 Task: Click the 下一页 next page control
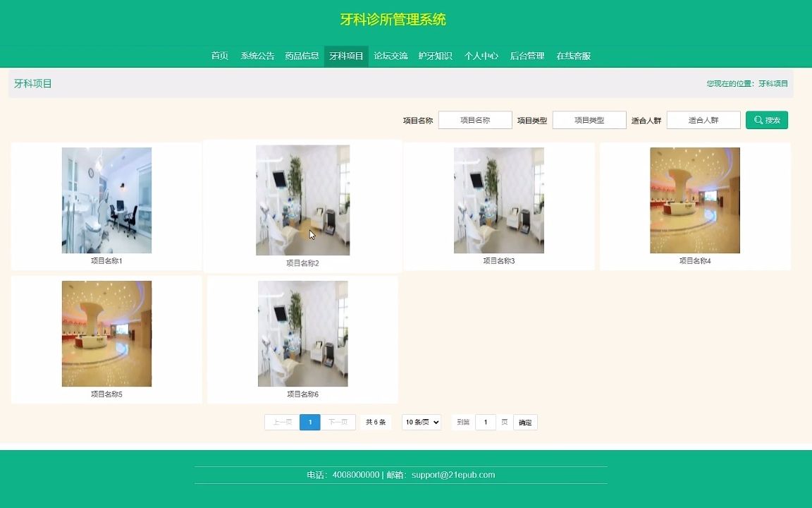point(339,422)
